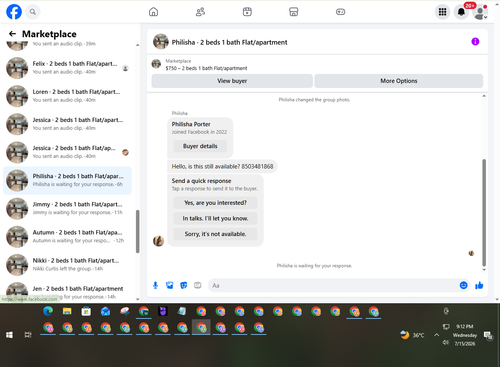Click More Options button
This screenshot has height=367, width=500.
pyautogui.click(x=399, y=81)
